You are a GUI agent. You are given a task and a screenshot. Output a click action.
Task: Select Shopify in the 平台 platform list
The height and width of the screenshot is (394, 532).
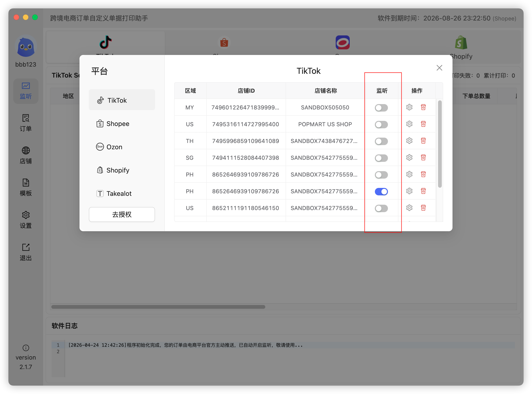pos(122,170)
